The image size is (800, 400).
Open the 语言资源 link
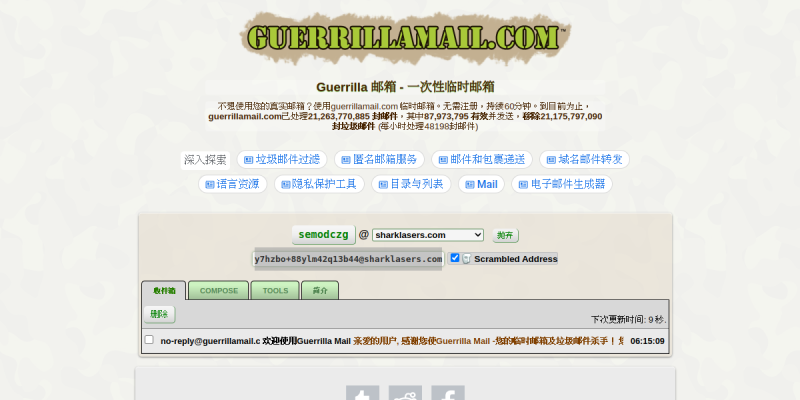[233, 184]
